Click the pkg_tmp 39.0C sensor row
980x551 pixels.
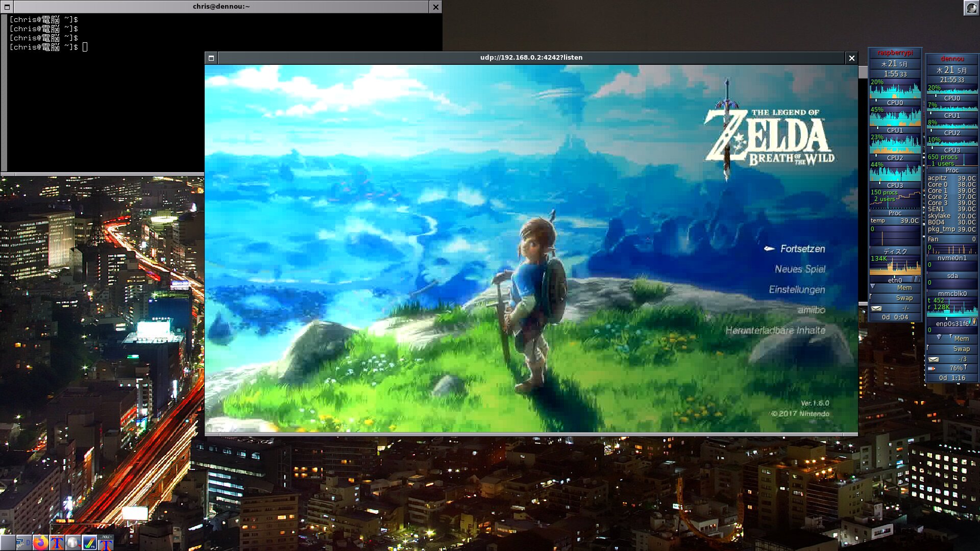click(x=952, y=229)
